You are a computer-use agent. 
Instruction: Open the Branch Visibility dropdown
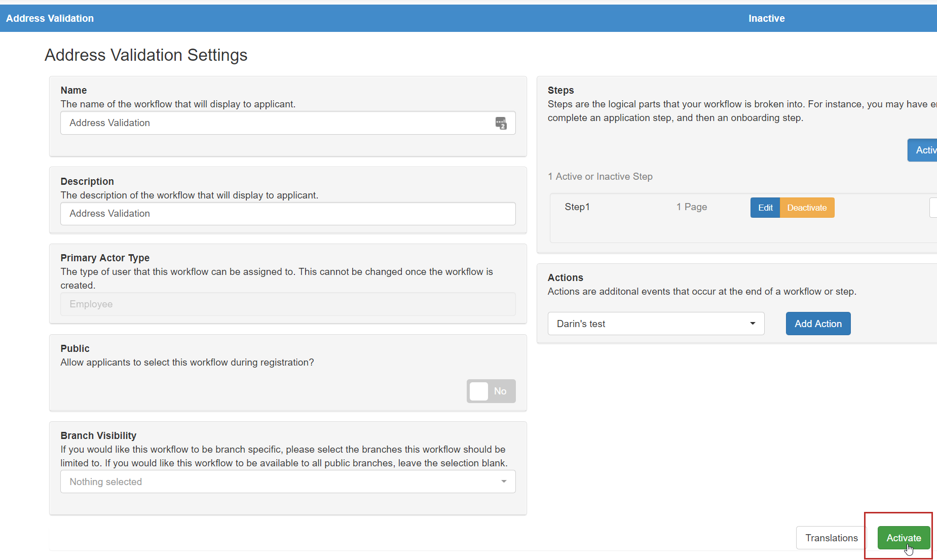point(288,482)
